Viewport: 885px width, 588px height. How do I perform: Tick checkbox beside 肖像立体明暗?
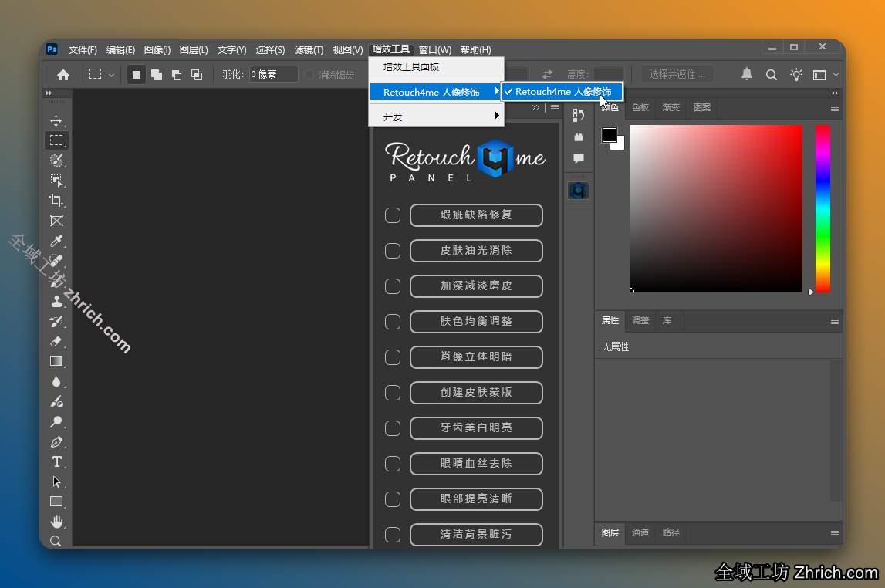[392, 357]
